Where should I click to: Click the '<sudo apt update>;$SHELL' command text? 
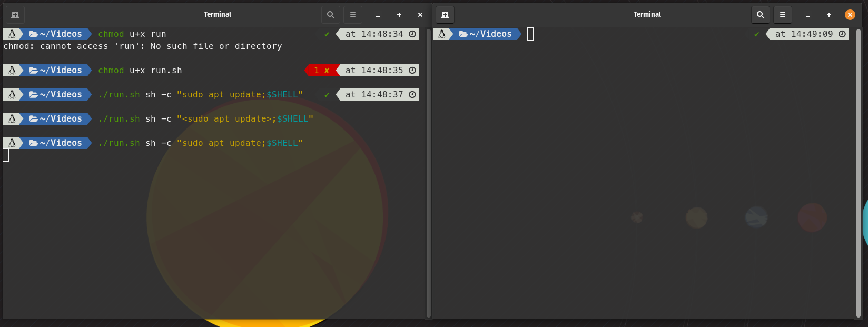click(245, 119)
